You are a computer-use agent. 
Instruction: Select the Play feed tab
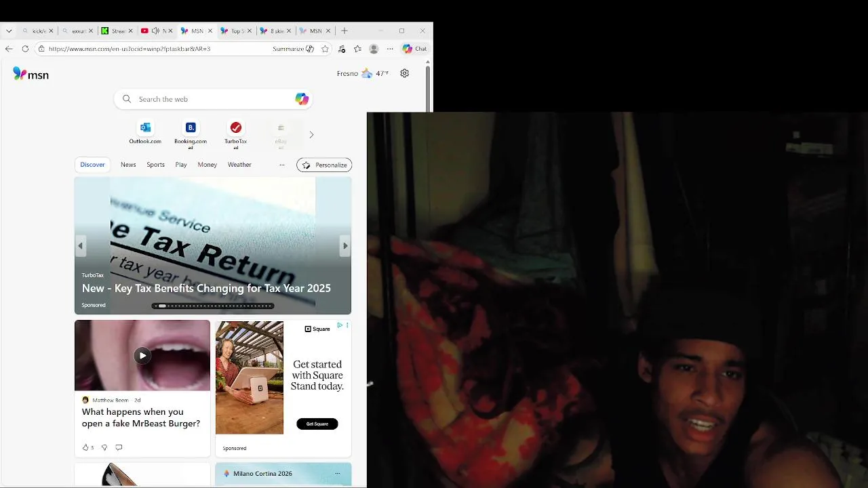click(181, 165)
